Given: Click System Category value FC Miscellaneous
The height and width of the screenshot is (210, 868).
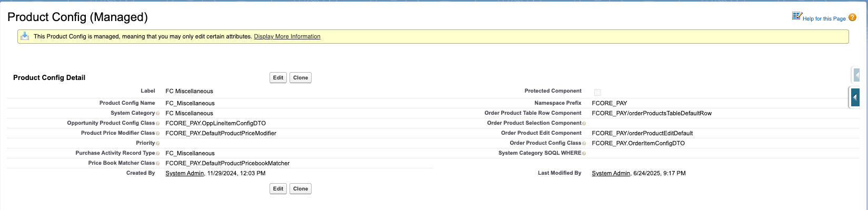Looking at the screenshot, I should click(189, 113).
